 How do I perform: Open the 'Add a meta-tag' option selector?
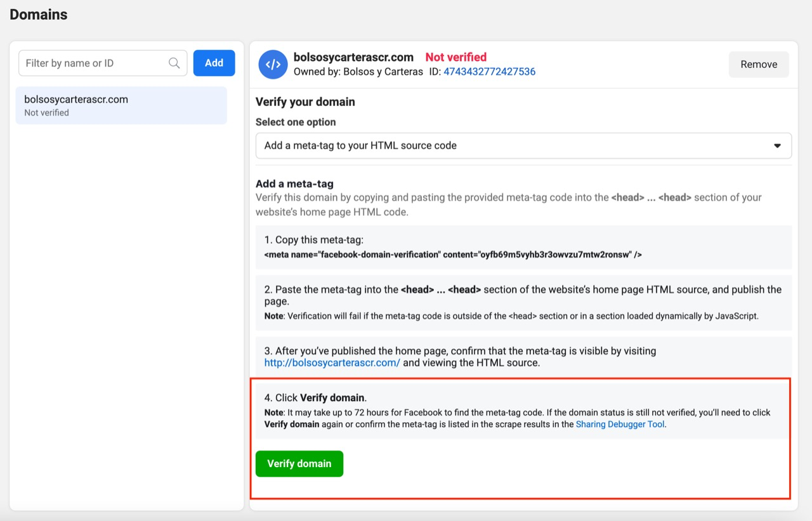click(523, 145)
